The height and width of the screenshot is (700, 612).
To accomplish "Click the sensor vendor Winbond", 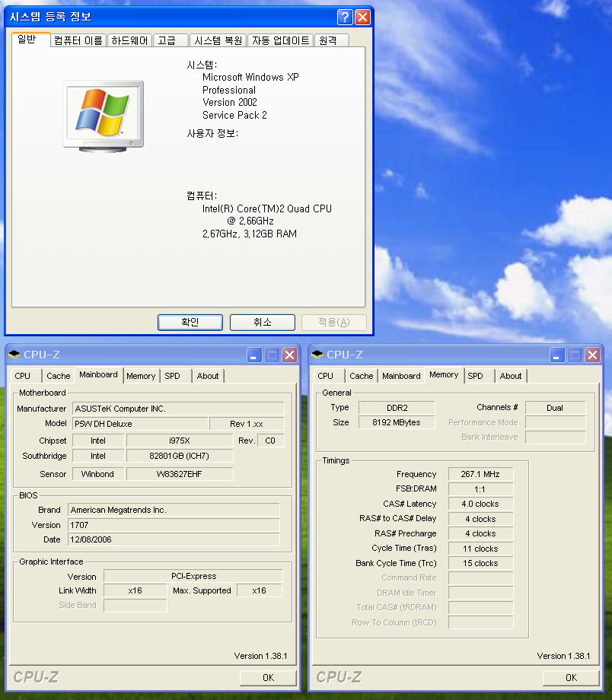I will click(98, 474).
